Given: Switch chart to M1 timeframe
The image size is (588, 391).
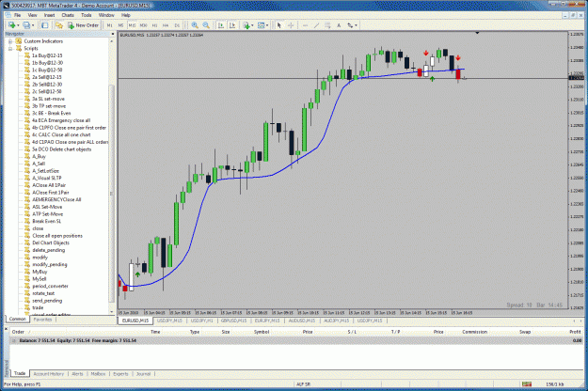Looking at the screenshot, I should tap(109, 25).
